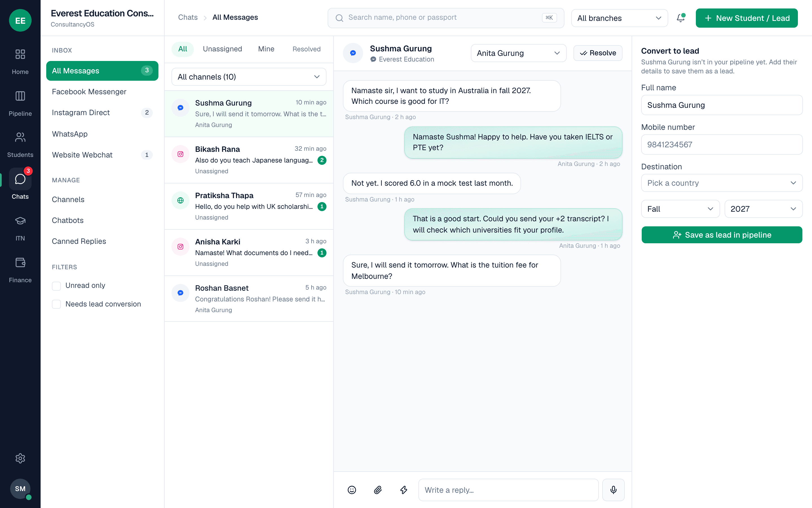Select the All conversations tab

click(x=182, y=49)
